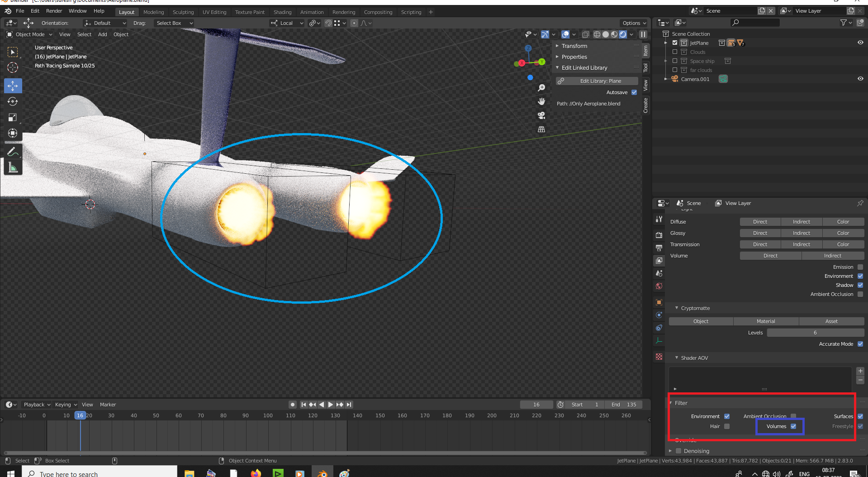Open Output properties printer tab icon
This screenshot has width=868, height=477.
tap(659, 248)
